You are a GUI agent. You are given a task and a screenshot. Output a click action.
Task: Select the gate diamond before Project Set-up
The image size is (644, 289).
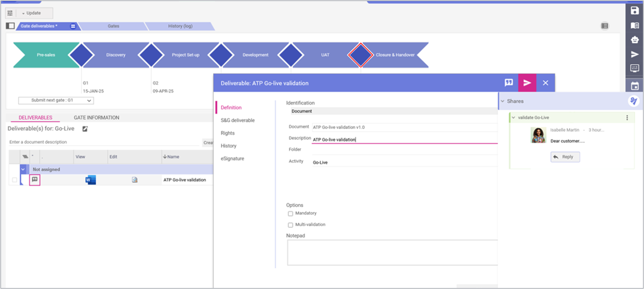pos(151,55)
